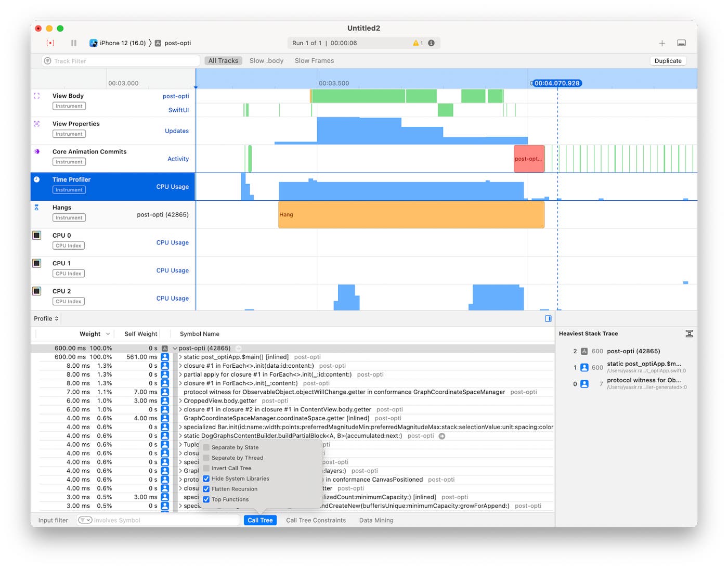Click the Core Animation Commits instrument icon
The height and width of the screenshot is (568, 728).
pos(36,151)
